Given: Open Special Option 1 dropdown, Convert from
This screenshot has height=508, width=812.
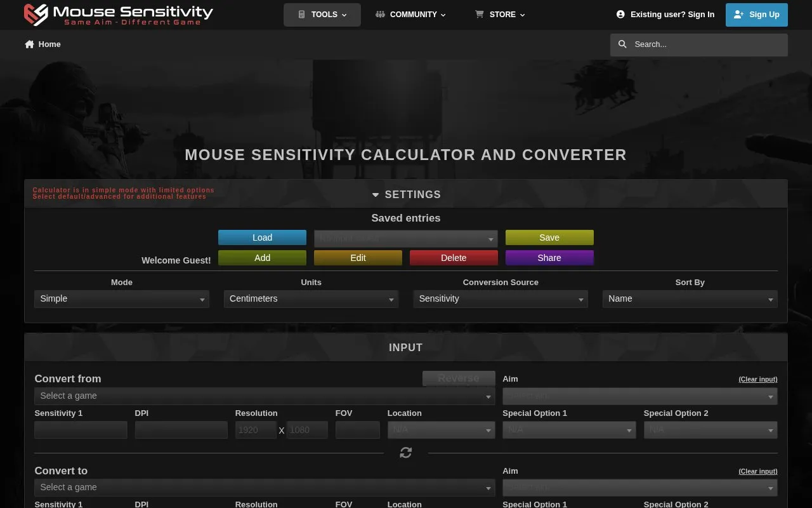Looking at the screenshot, I should pos(569,430).
